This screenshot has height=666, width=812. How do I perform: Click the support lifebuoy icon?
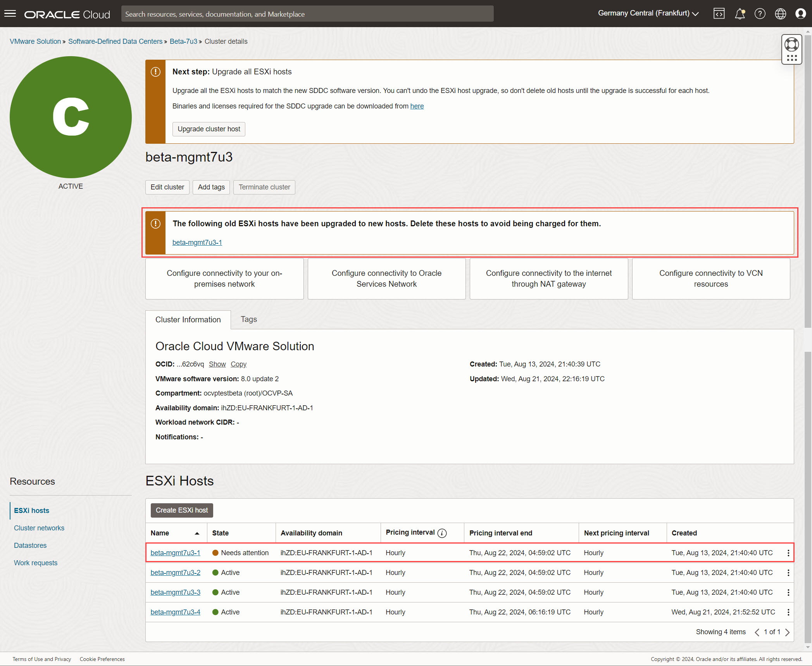coord(791,45)
